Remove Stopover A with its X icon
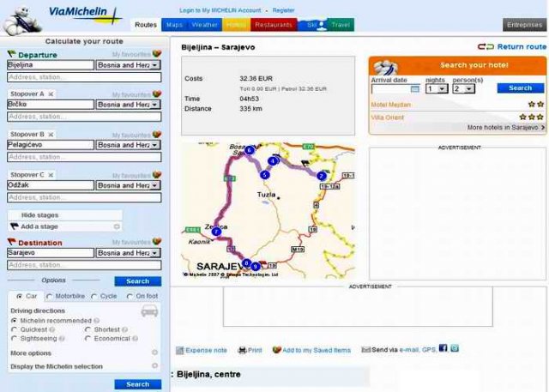Image resolution: width=549 pixels, height=392 pixels. click(51, 94)
